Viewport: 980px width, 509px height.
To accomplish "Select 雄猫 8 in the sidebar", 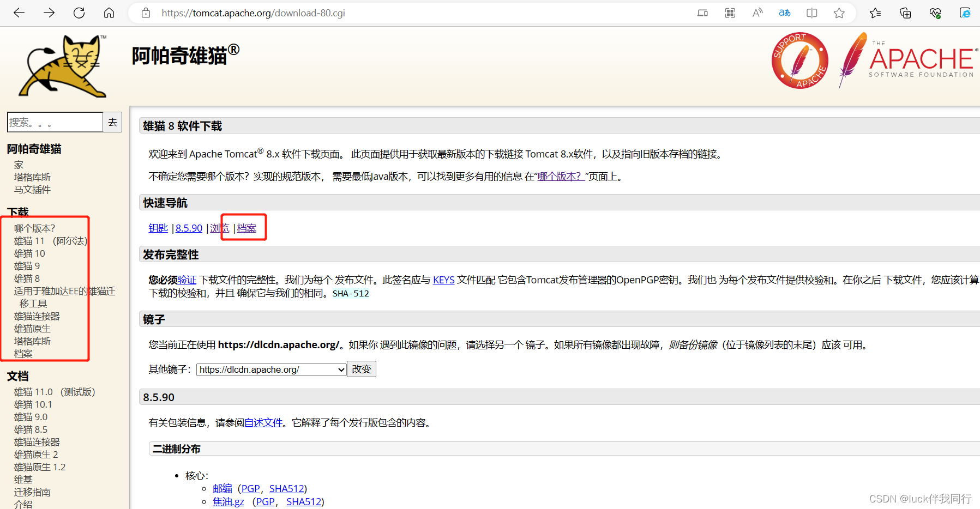I will tap(26, 278).
